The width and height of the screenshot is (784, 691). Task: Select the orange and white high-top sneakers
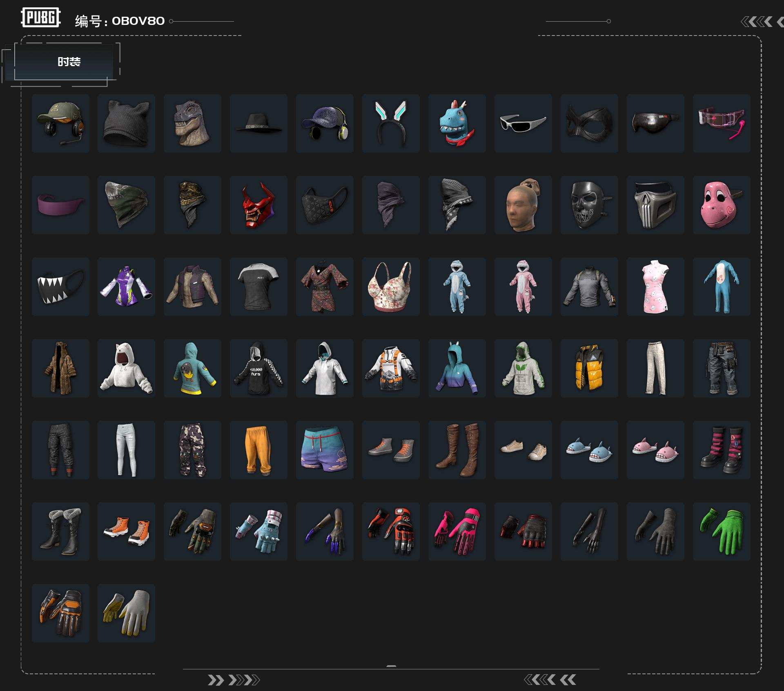pyautogui.click(x=126, y=531)
